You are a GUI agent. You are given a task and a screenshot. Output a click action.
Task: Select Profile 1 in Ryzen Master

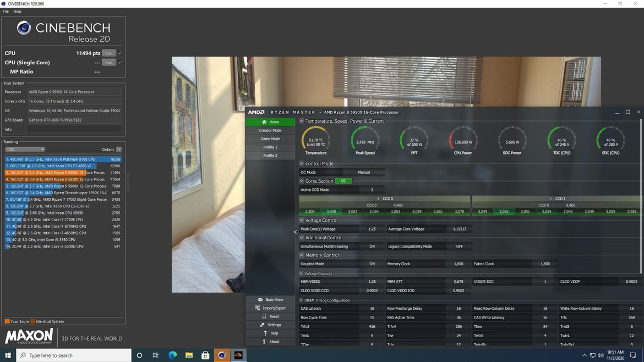pos(270,147)
